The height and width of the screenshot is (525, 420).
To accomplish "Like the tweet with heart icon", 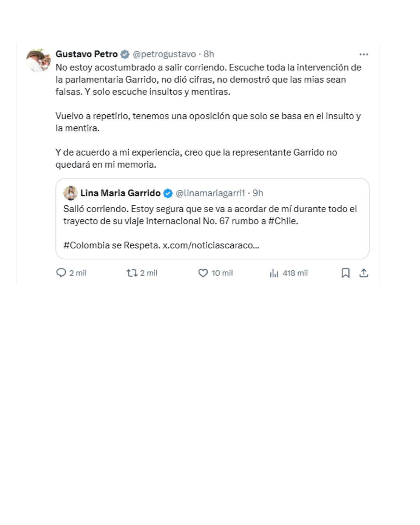I will [x=203, y=273].
